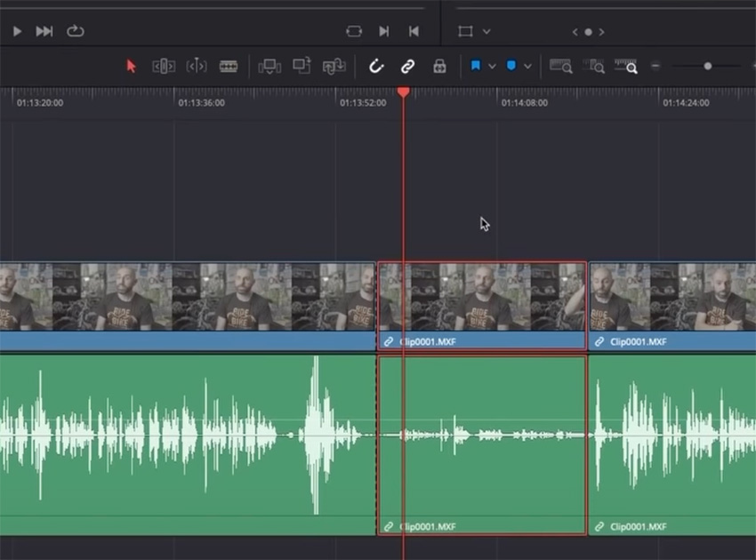Click the Insert Clip icon
The width and height of the screenshot is (756, 560).
pyautogui.click(x=269, y=67)
